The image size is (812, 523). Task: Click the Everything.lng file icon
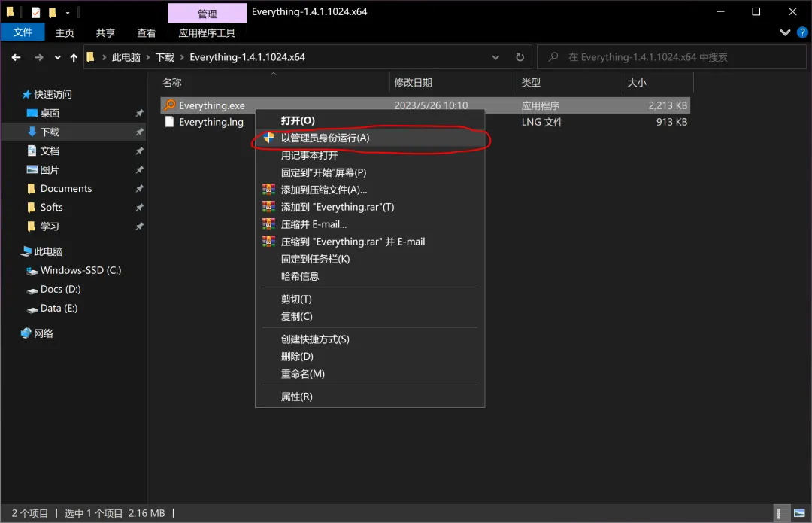point(169,122)
